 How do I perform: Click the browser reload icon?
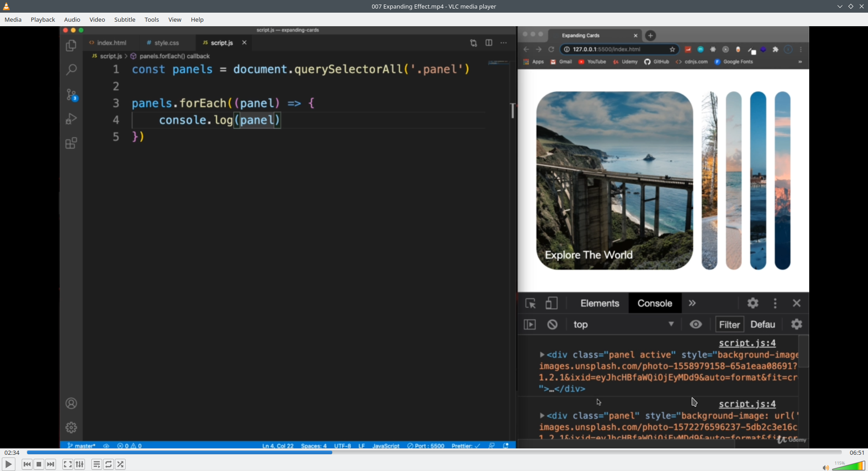tap(551, 49)
